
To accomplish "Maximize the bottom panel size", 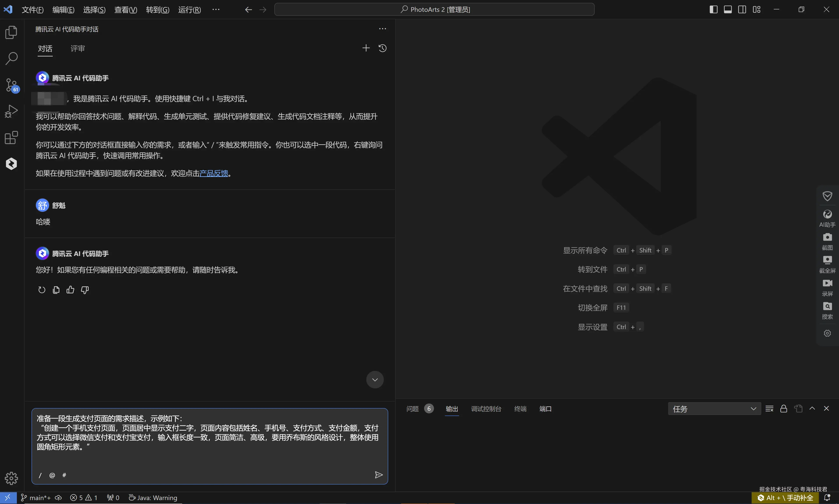I will [812, 409].
